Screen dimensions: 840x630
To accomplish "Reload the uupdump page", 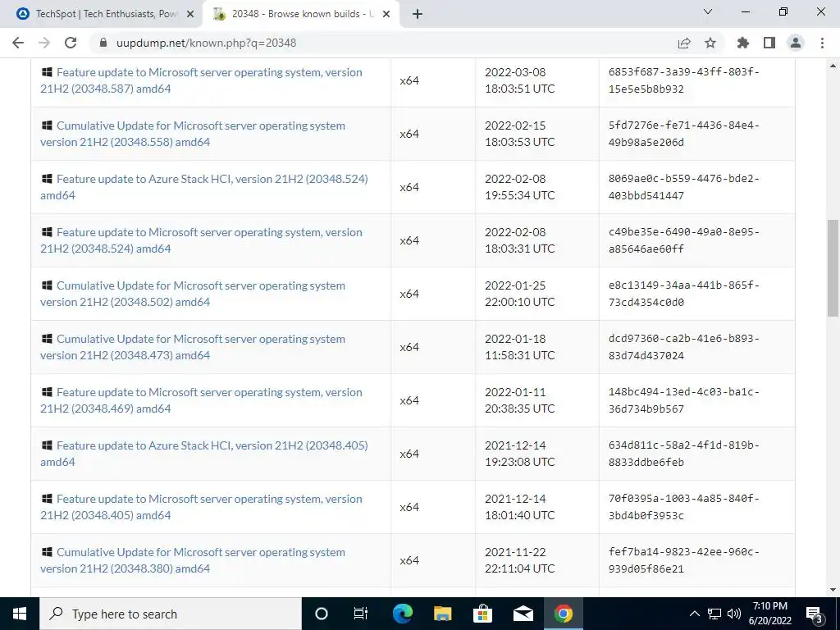I will 71,43.
